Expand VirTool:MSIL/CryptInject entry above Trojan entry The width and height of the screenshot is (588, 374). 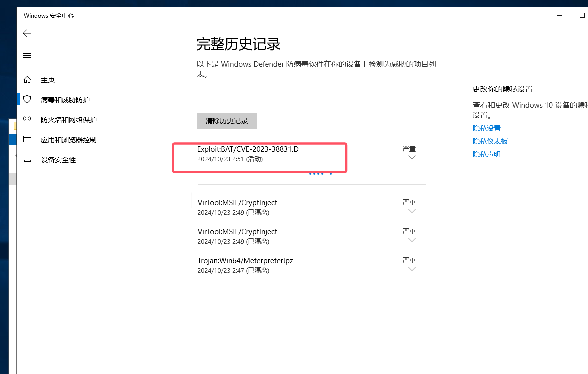[x=412, y=240]
